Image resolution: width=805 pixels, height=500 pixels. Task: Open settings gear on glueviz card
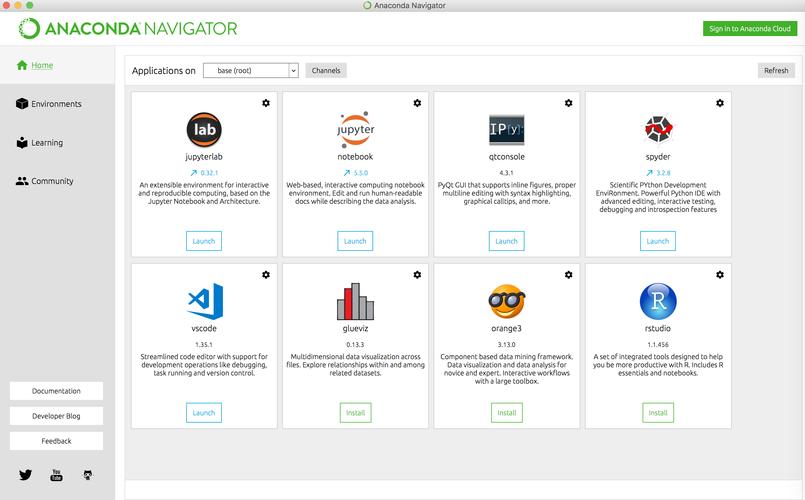pos(417,275)
